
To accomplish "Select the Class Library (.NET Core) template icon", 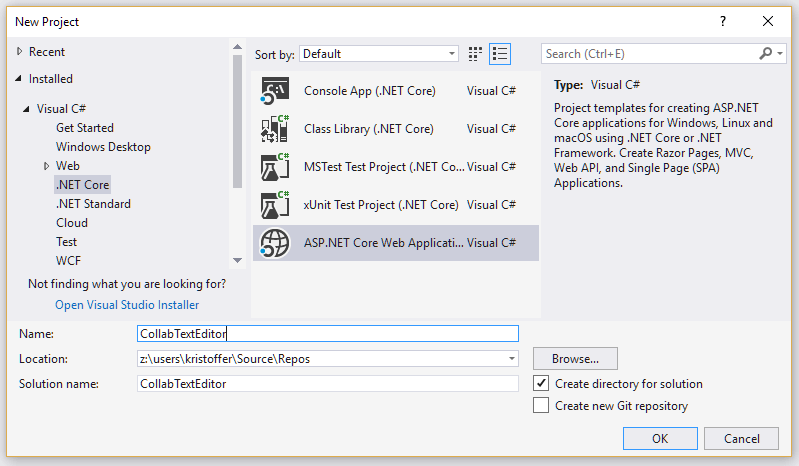I will point(275,129).
